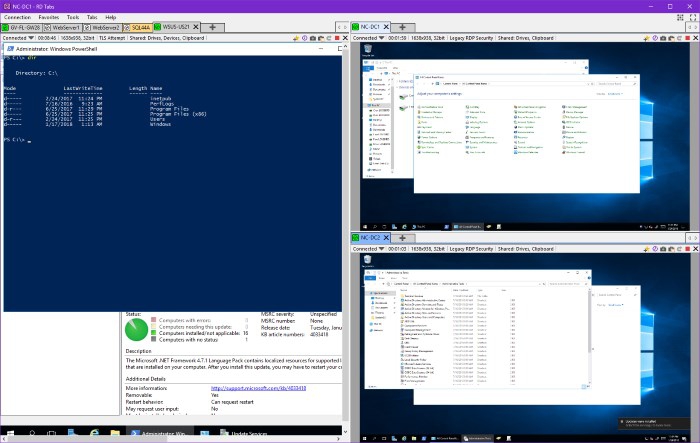700x443 pixels.
Task: Add a new tab beside WSUS-US21
Action: 212,27
